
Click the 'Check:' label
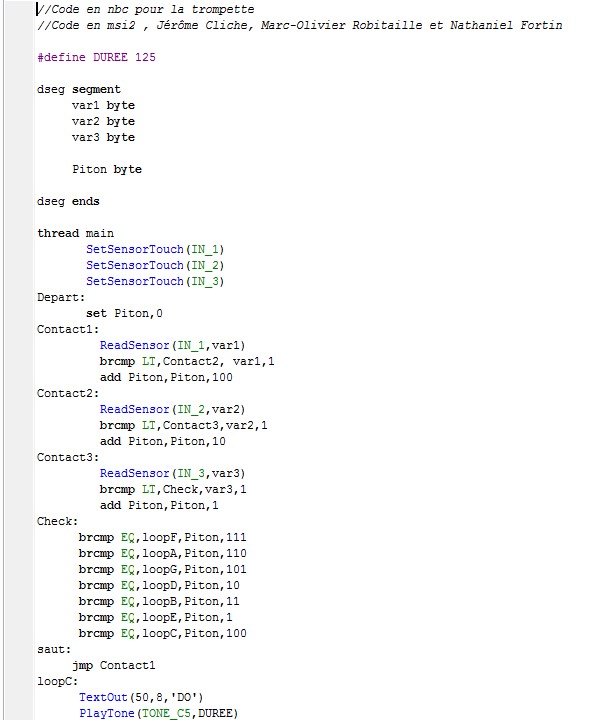[58, 522]
